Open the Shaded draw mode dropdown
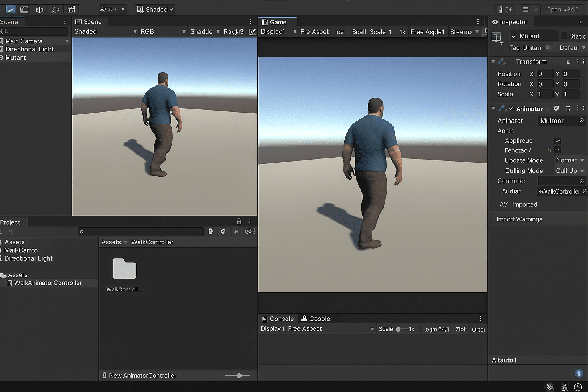 154,9
